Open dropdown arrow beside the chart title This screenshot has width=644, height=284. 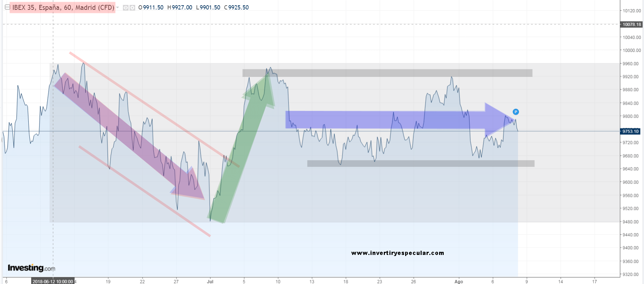[118, 7]
